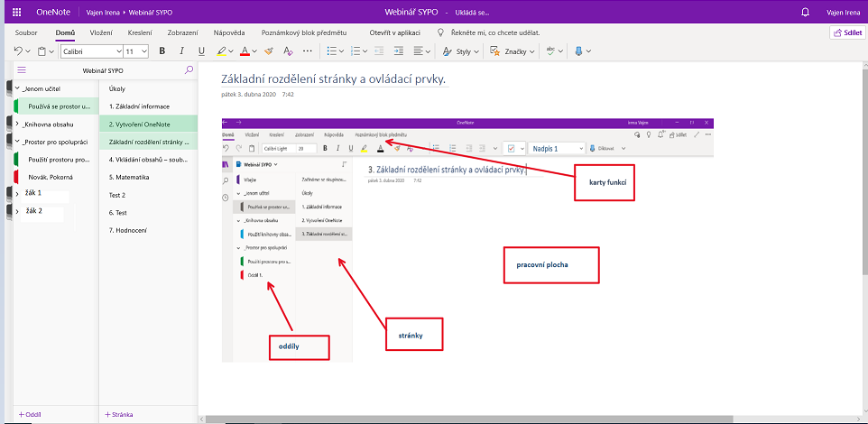
Task: Switch to the Zobrazení tab
Action: click(183, 32)
